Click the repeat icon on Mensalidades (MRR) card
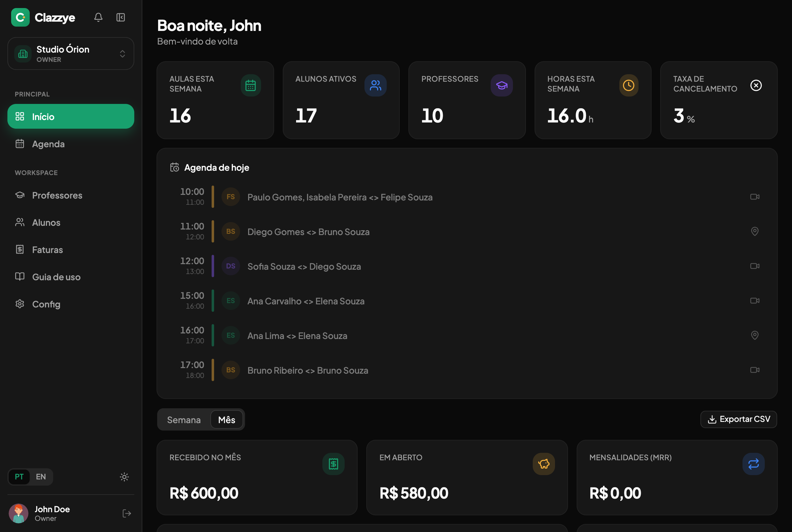Viewport: 792px width, 532px height. (753, 464)
